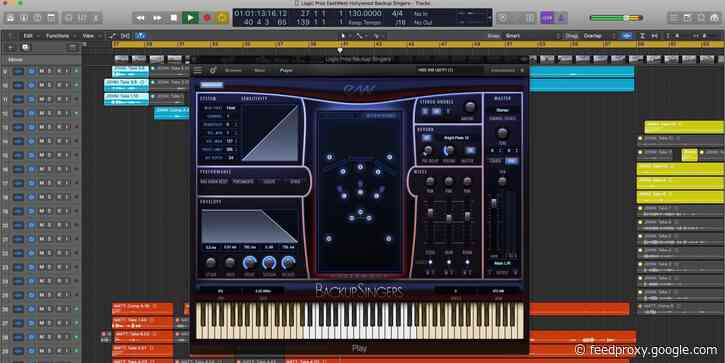Click the Reverb Master button
The image size is (725, 363).
pyautogui.click(x=470, y=150)
